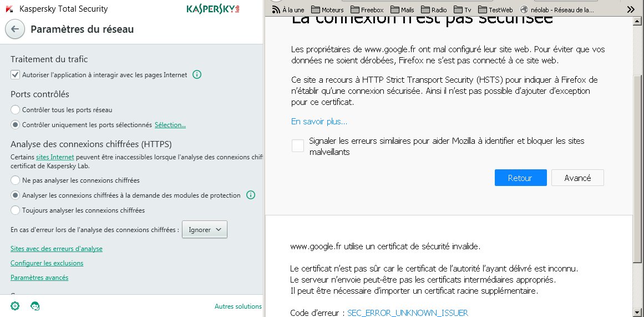Open Freebox bookmarks folder
The height and width of the screenshot is (317, 644).
pyautogui.click(x=366, y=9)
